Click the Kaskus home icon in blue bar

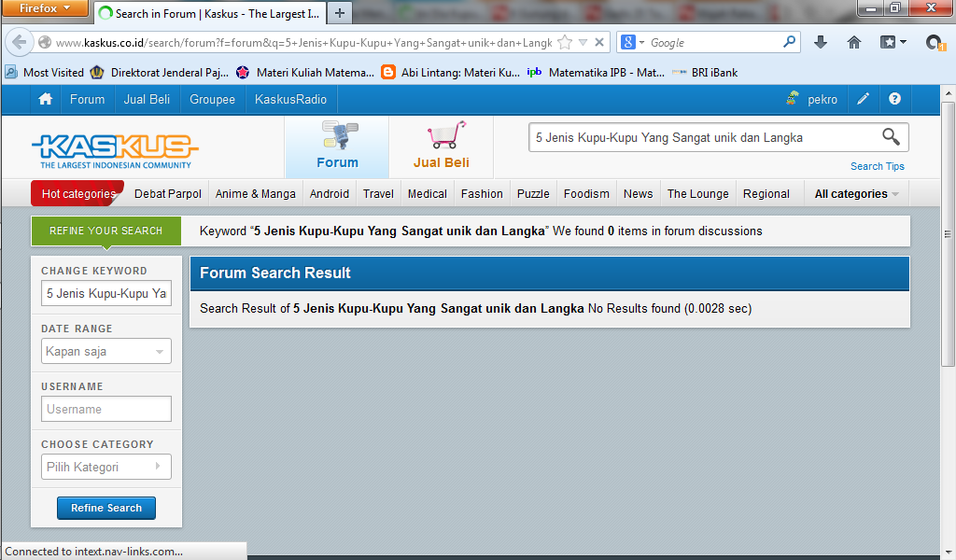(45, 99)
